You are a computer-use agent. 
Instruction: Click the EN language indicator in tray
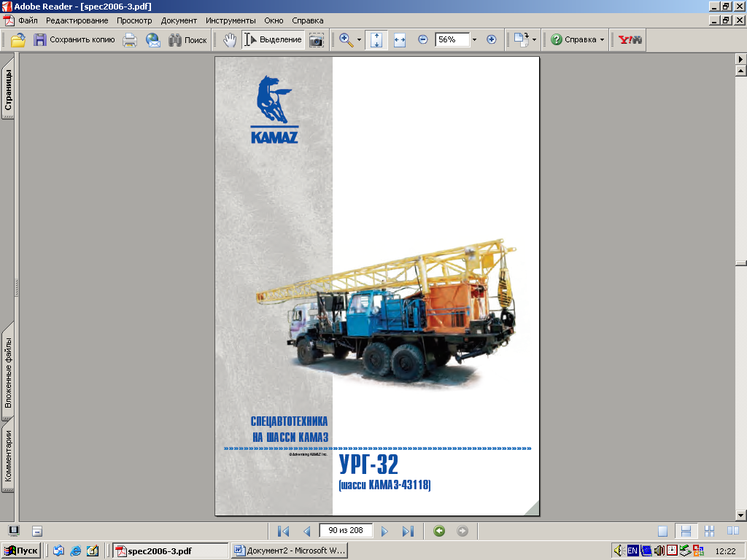point(632,551)
